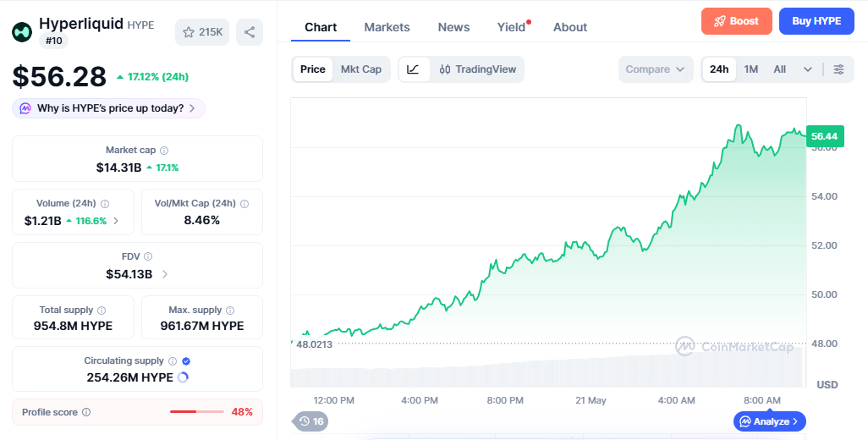Set chart range to 1M
This screenshot has height=440, width=868.
pos(750,69)
